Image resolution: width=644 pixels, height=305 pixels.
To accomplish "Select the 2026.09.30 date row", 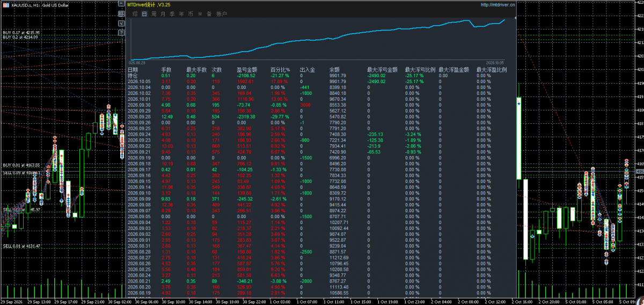I will click(x=138, y=105).
